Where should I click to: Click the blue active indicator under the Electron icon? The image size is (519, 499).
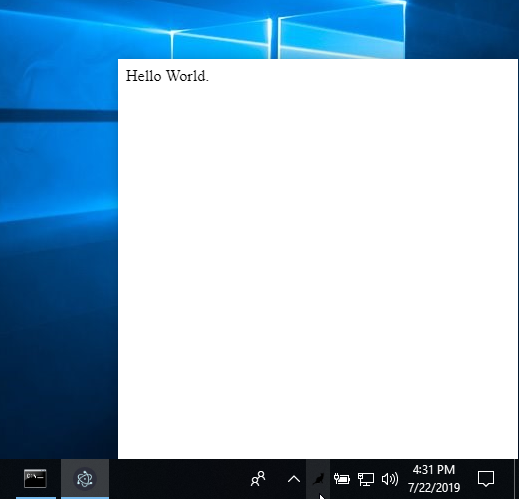85,498
